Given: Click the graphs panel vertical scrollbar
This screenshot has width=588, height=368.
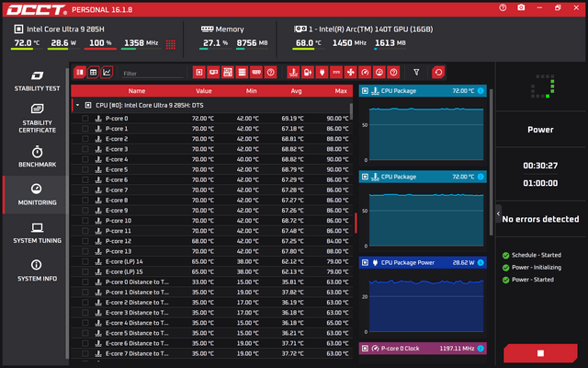Looking at the screenshot, I should 491,162.
